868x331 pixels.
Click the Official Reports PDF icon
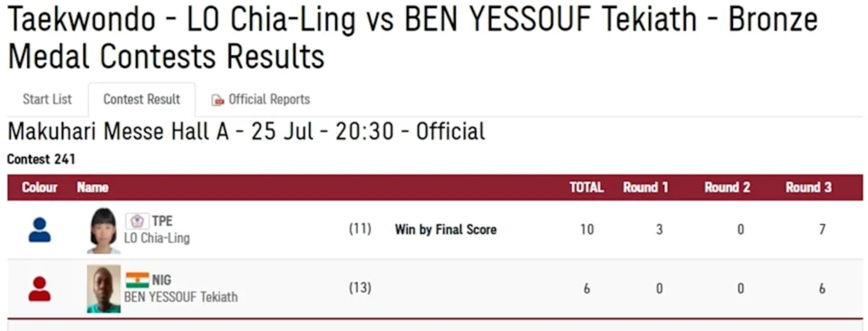pyautogui.click(x=218, y=100)
